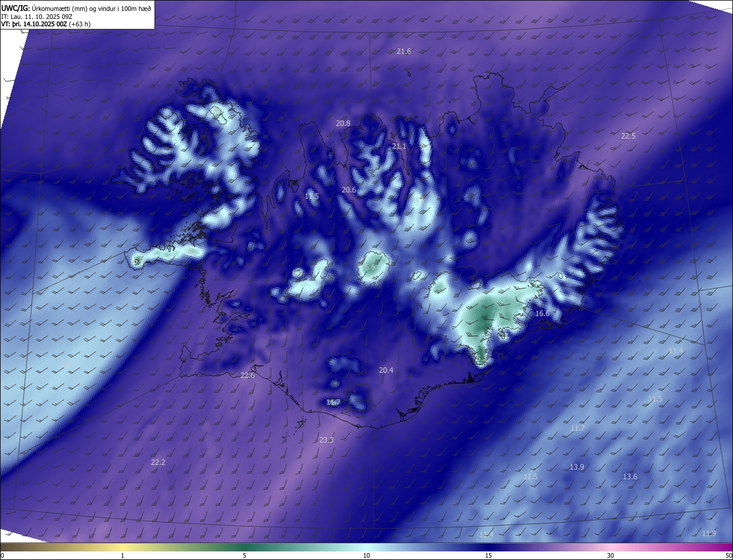Click the '10' tick label on colour scale
Image resolution: width=733 pixels, height=560 pixels.
pos(366,555)
